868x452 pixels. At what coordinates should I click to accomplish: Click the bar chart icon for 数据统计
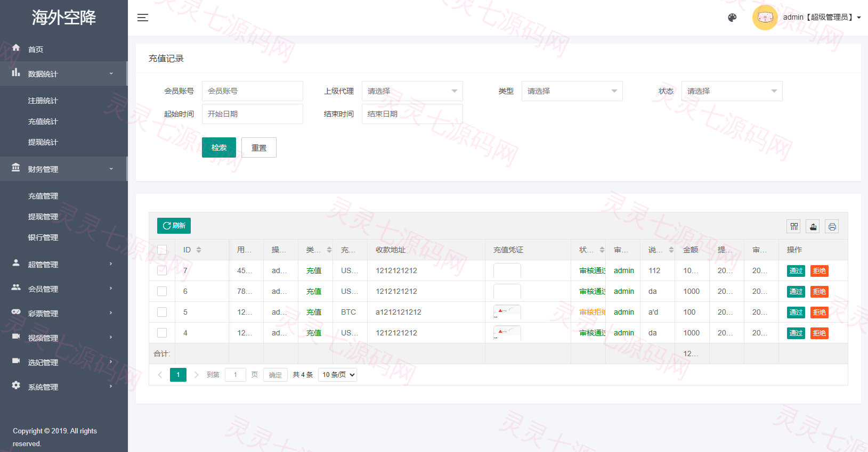tap(16, 72)
